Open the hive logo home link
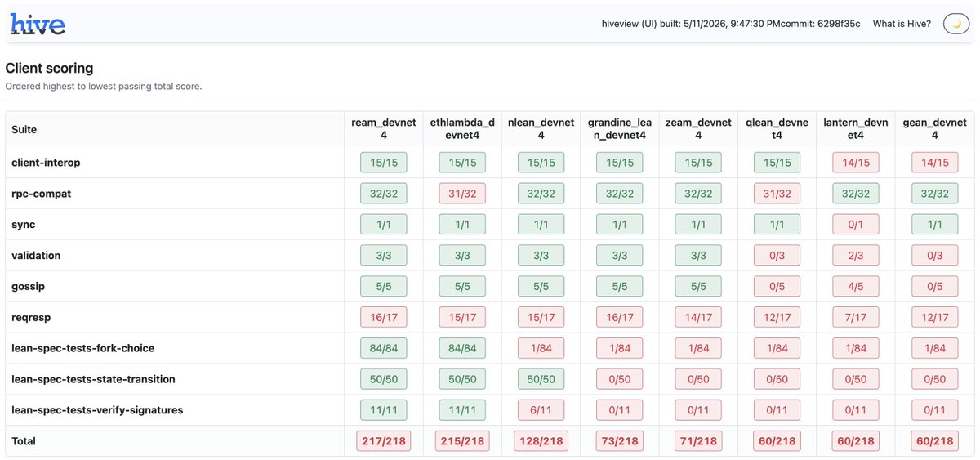 [38, 24]
